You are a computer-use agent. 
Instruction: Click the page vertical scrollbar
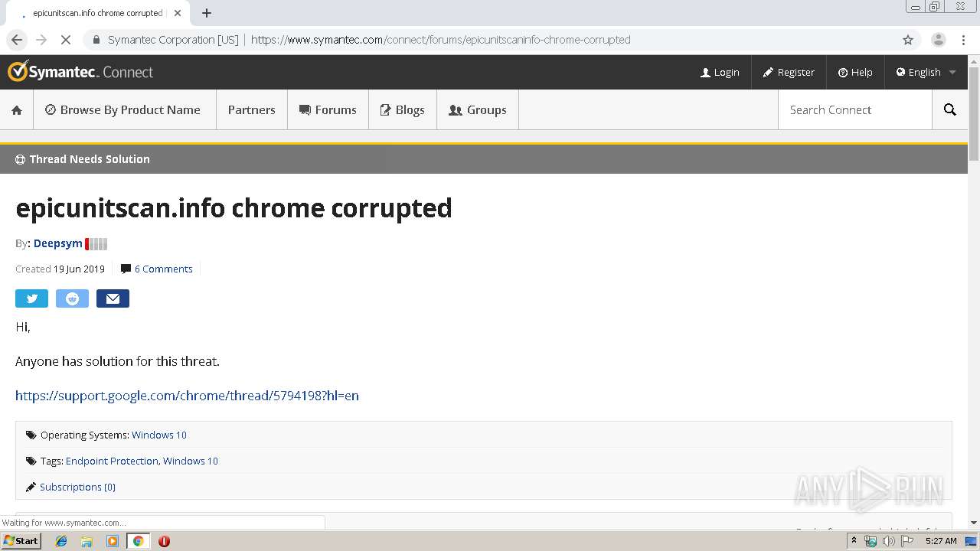(973, 306)
